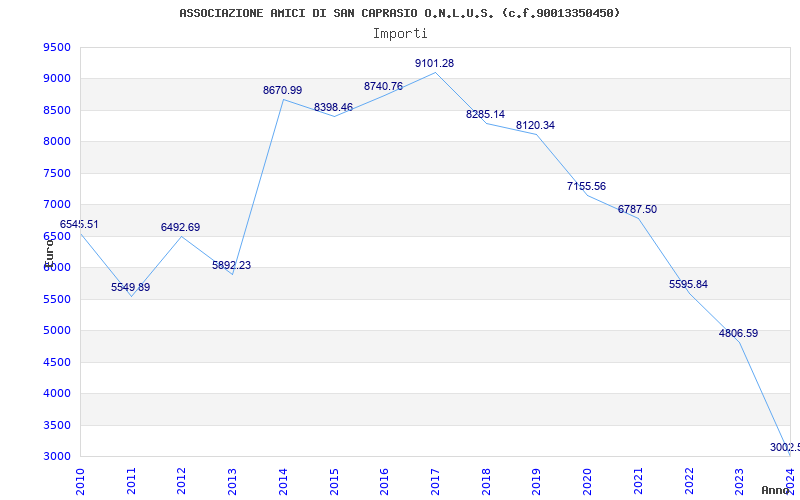Click x-axis year 2014

tap(283, 482)
